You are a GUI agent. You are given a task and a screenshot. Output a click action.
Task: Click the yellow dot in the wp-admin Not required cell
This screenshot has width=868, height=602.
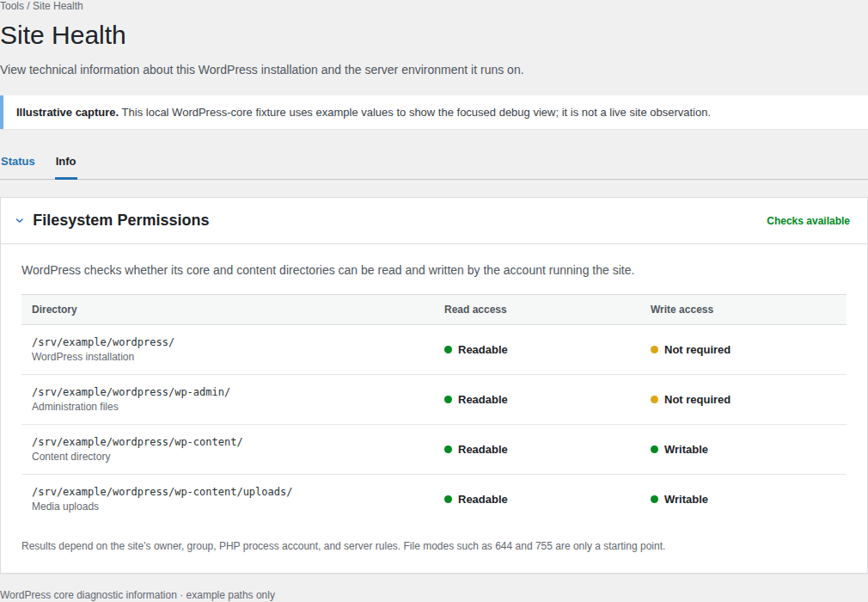tap(654, 399)
